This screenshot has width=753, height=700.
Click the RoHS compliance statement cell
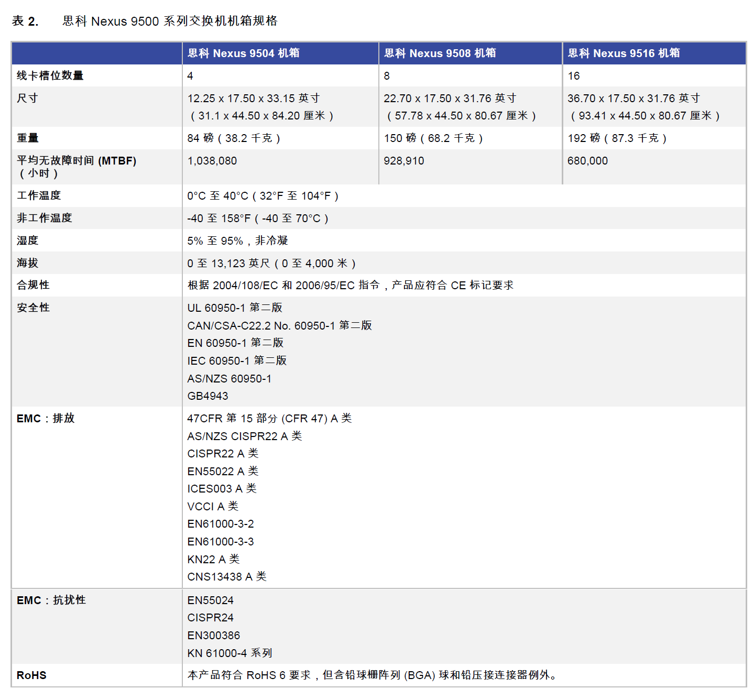(x=372, y=675)
